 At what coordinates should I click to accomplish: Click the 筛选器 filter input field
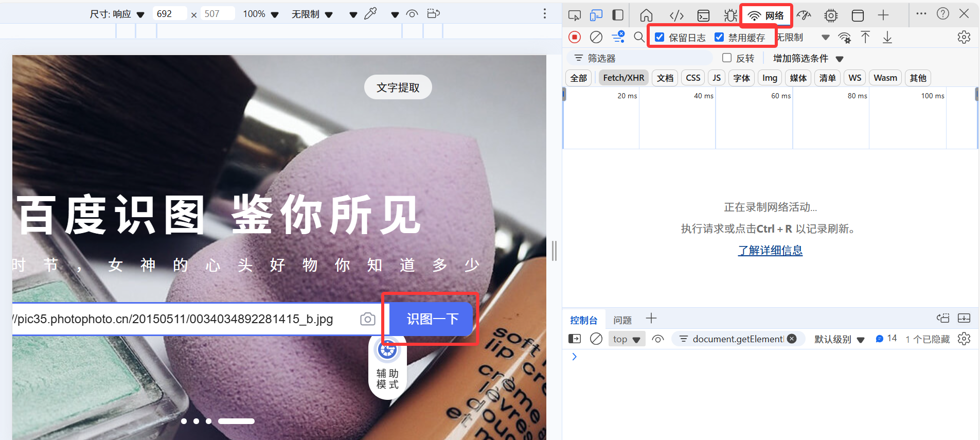(640, 58)
